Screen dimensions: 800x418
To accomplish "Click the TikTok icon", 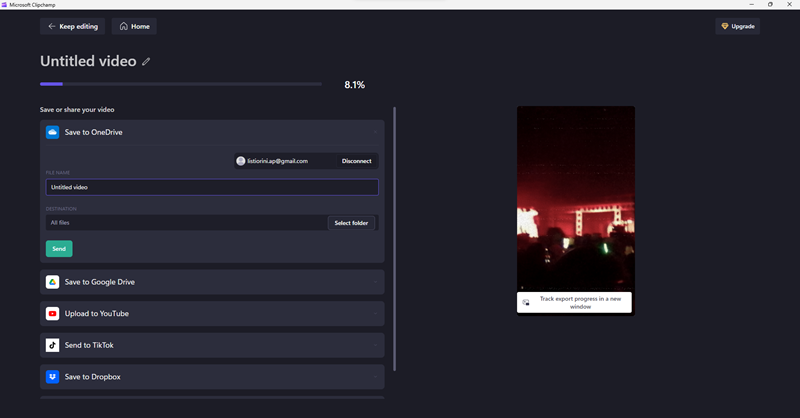I will [x=53, y=345].
